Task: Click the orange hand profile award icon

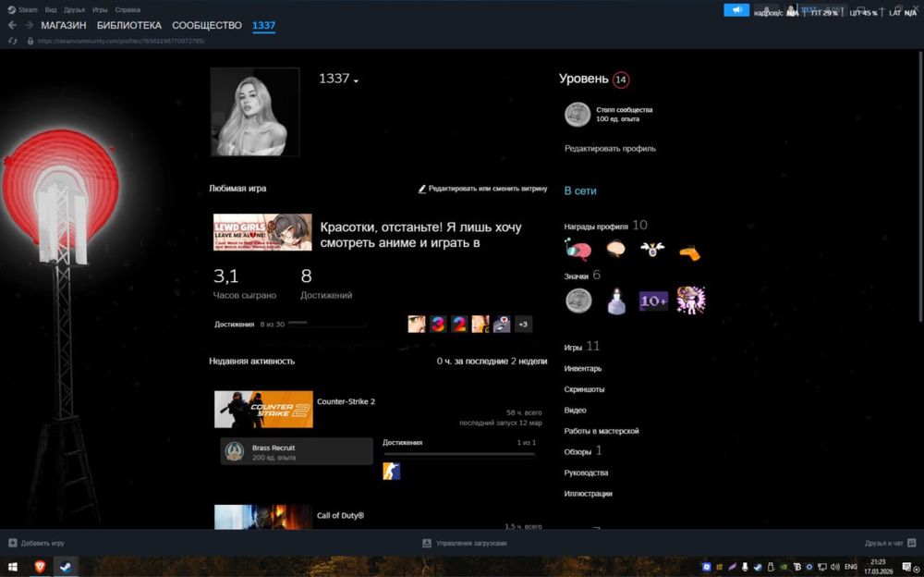Action: [x=689, y=252]
